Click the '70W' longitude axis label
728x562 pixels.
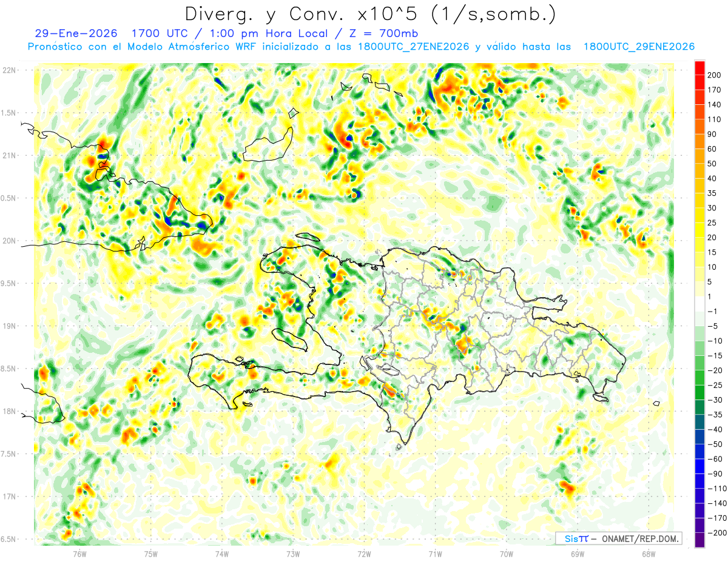point(506,553)
